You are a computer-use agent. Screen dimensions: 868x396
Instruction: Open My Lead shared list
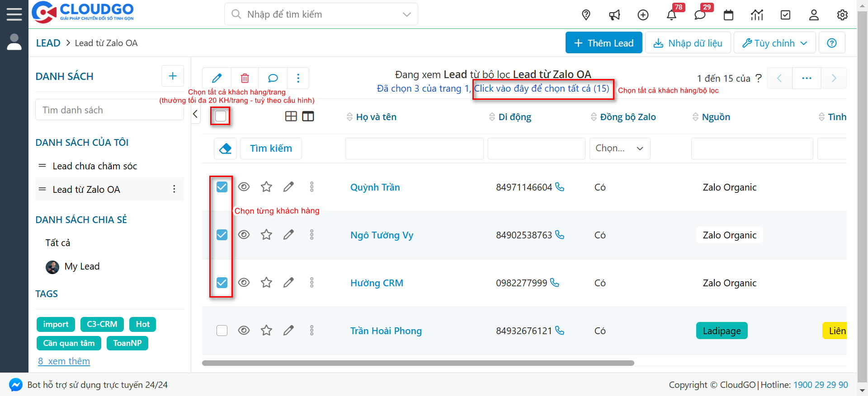tap(82, 266)
